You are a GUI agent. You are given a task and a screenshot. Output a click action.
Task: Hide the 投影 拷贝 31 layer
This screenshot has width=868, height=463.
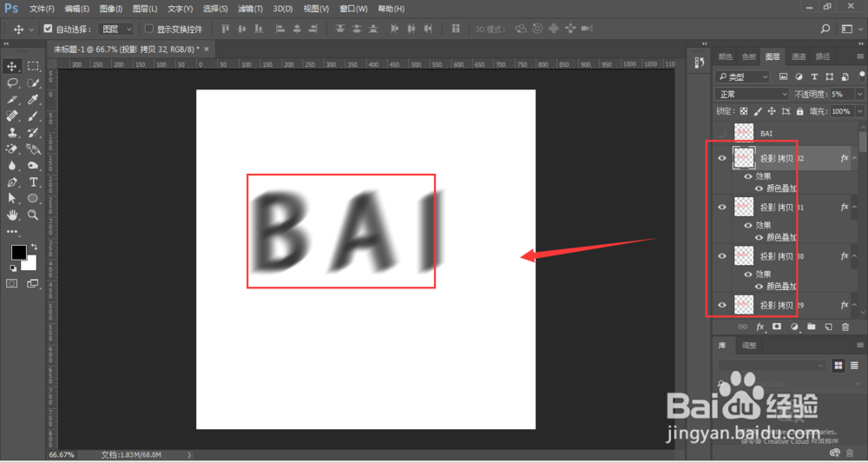pyautogui.click(x=722, y=207)
